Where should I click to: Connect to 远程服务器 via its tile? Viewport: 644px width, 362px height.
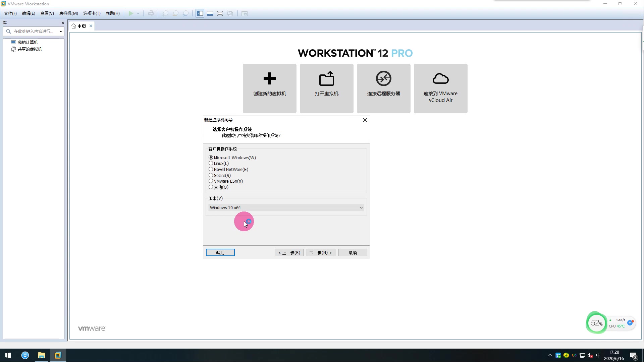pos(383,88)
